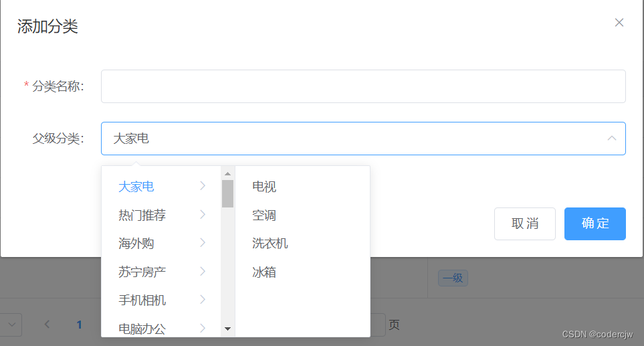Click the 一级 tag in background table
The width and height of the screenshot is (644, 346).
[453, 278]
